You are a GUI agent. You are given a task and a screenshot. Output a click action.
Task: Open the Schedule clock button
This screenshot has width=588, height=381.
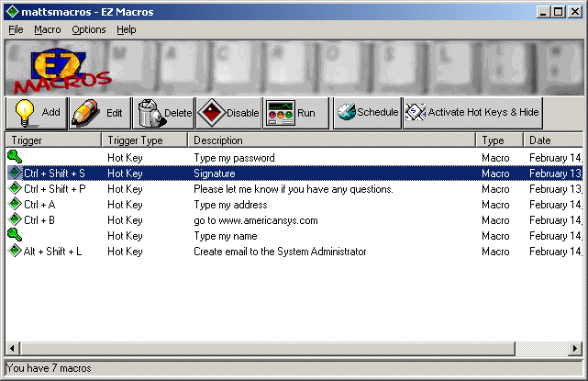(367, 113)
